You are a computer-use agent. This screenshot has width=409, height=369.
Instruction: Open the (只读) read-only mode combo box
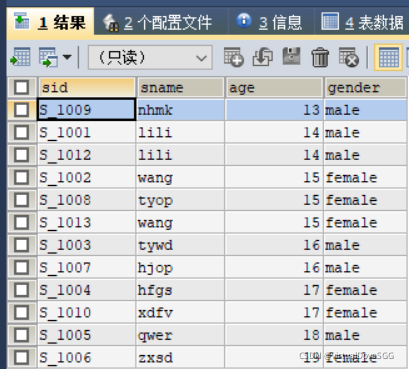coord(150,57)
